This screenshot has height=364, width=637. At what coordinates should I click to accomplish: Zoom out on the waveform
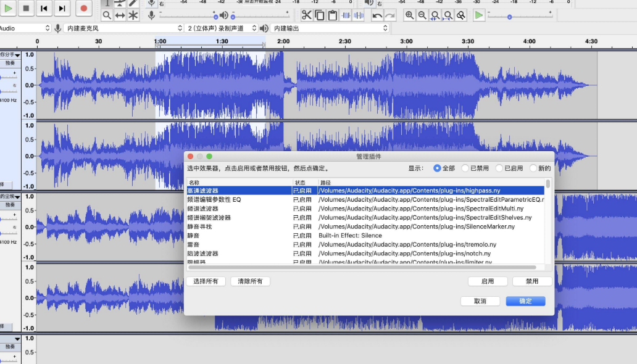(422, 15)
